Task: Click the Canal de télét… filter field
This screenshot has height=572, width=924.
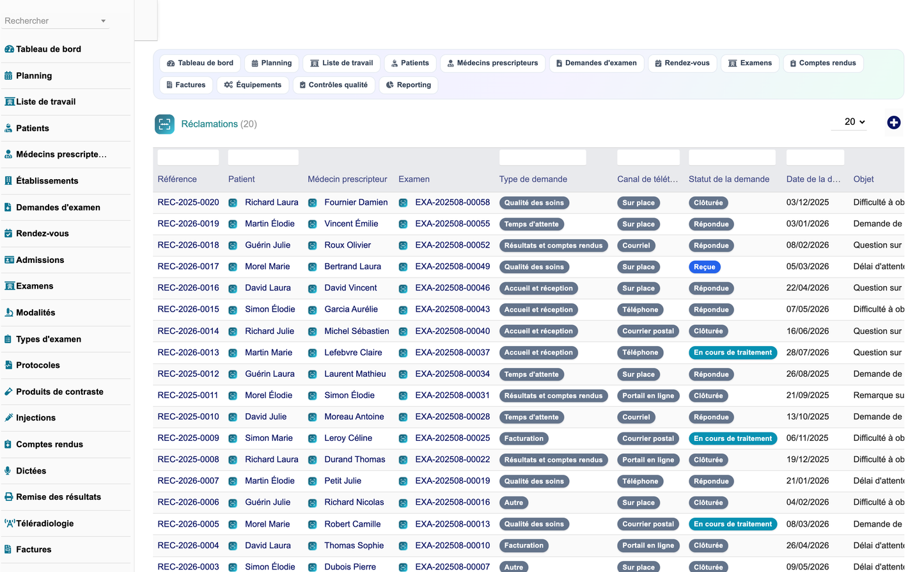Action: pyautogui.click(x=648, y=157)
